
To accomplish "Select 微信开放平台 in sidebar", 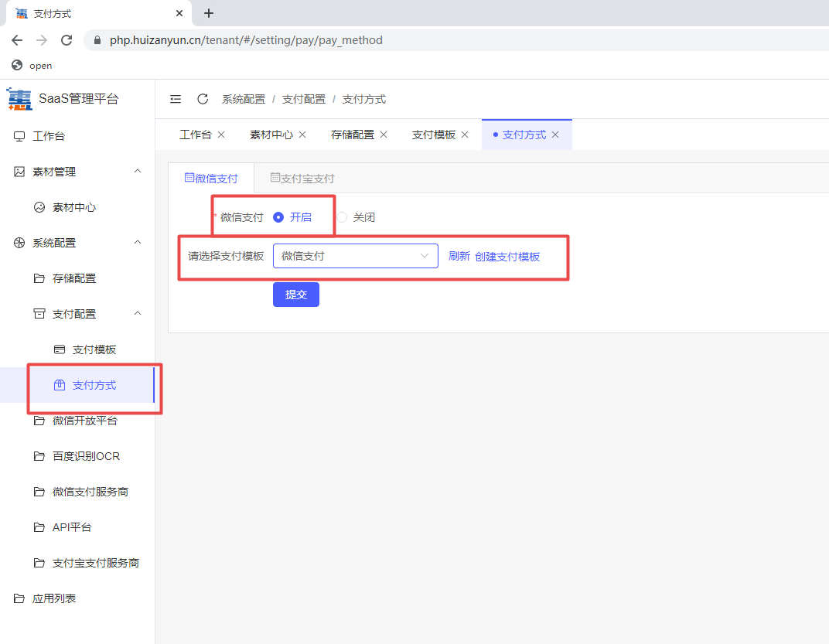I will click(x=77, y=421).
